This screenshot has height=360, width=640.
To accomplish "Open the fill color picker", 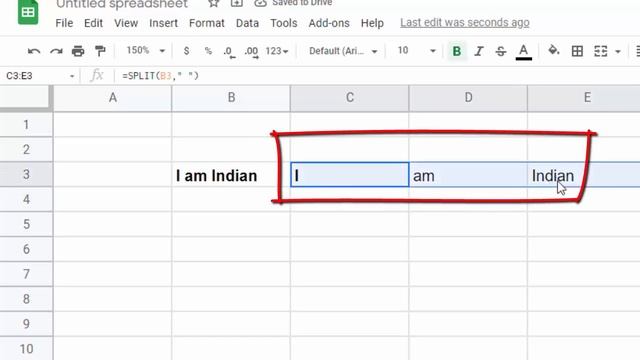I will pos(553,51).
